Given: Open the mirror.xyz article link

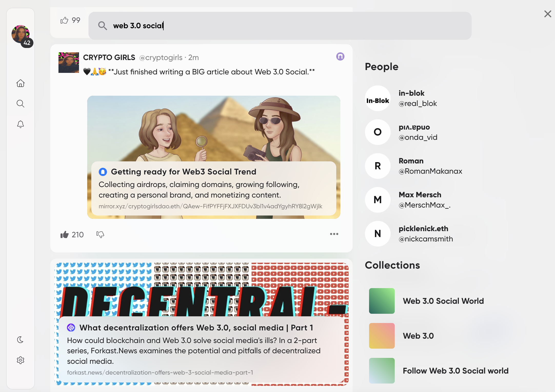Looking at the screenshot, I should coord(210,206).
